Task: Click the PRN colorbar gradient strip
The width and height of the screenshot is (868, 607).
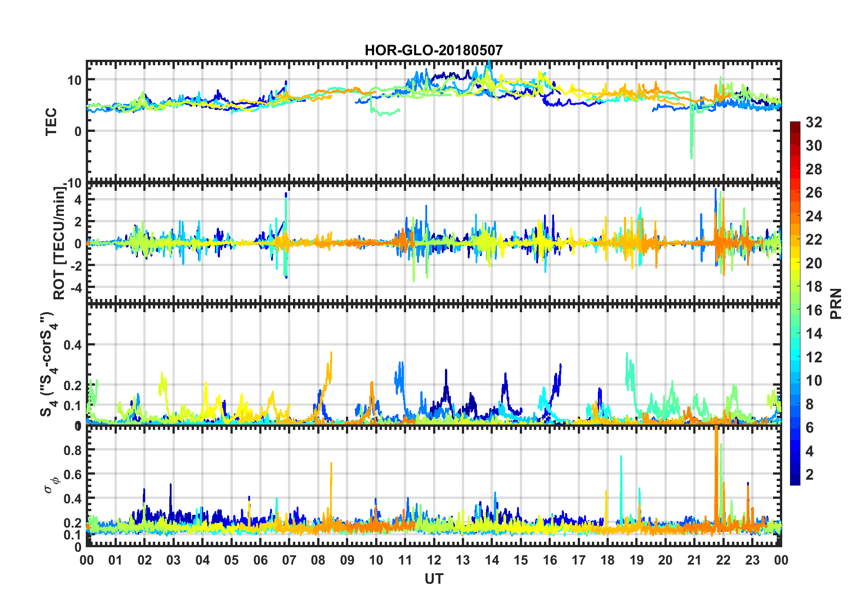Action: [795, 303]
